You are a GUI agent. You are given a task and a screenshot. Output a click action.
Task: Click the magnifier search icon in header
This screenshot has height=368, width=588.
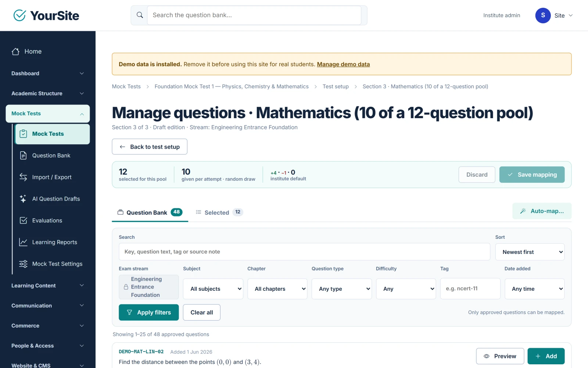click(140, 15)
